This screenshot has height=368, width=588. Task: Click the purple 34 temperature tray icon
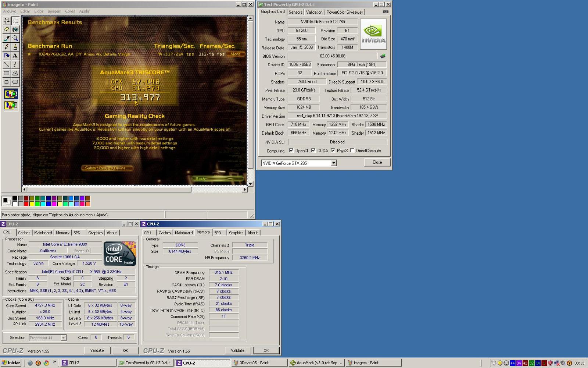coord(519,363)
